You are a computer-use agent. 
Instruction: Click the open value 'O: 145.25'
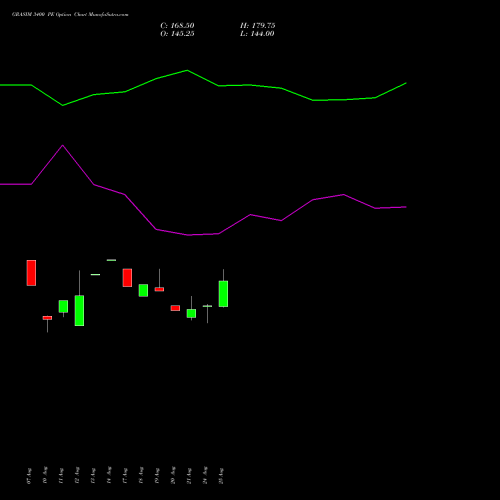click(177, 34)
